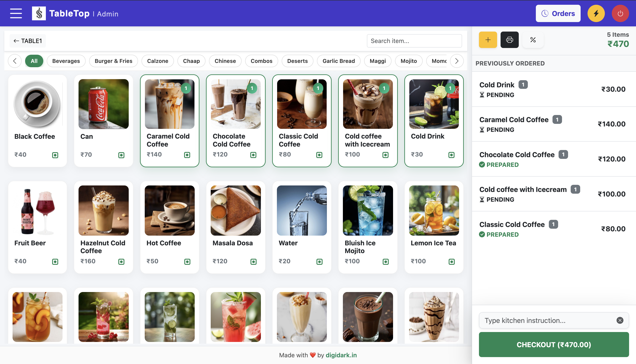
Task: Select the Mojito category
Action: [409, 61]
